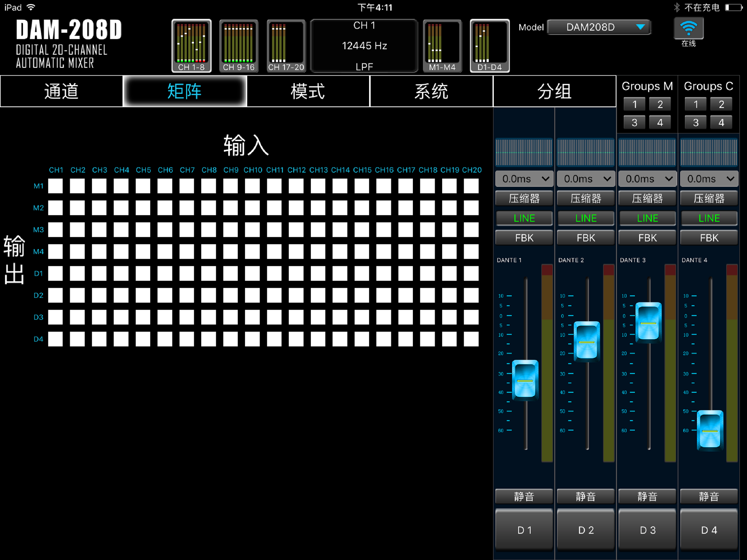Select the D 4 channel button

point(709,530)
